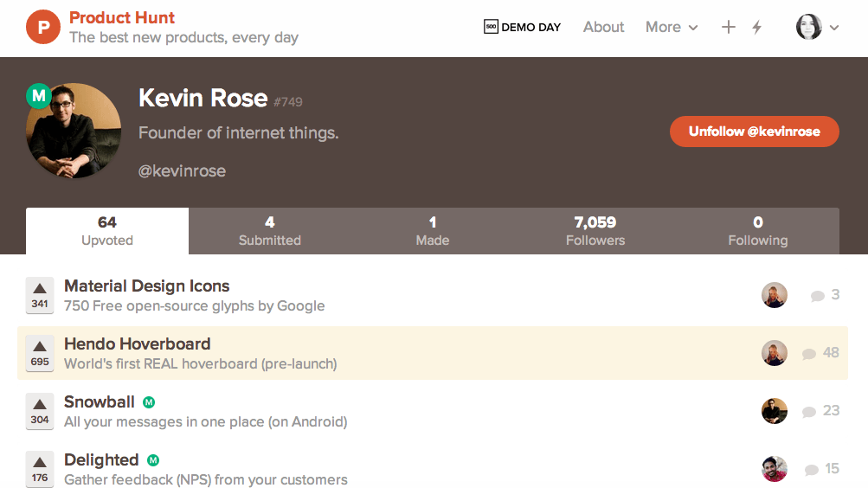Open the About page link
The height and width of the screenshot is (488, 868).
(603, 28)
